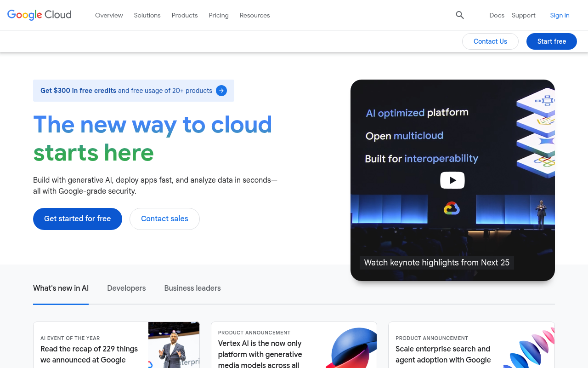The image size is (588, 368).
Task: Click the Contact Us button
Action: (x=490, y=41)
